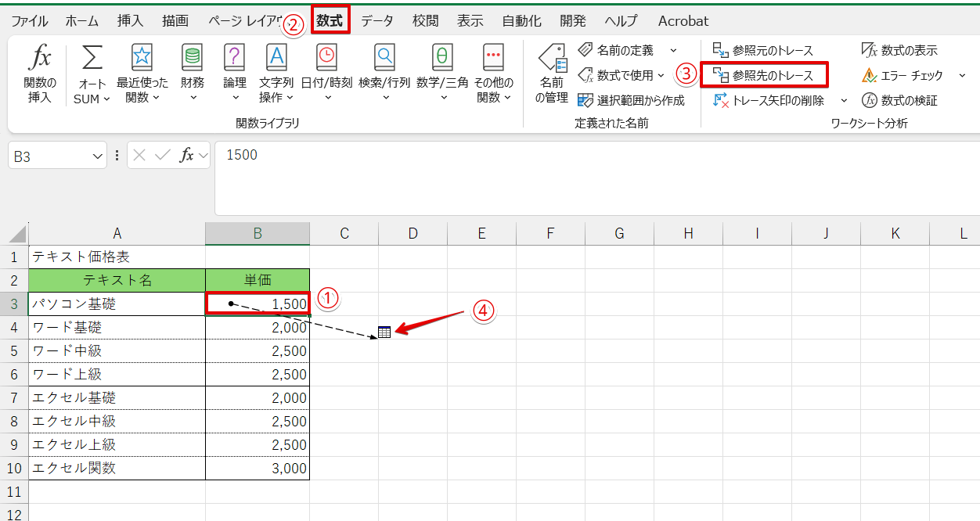Image resolution: width=980 pixels, height=521 pixels.
Task: Select row 5 header
Action: [x=14, y=350]
